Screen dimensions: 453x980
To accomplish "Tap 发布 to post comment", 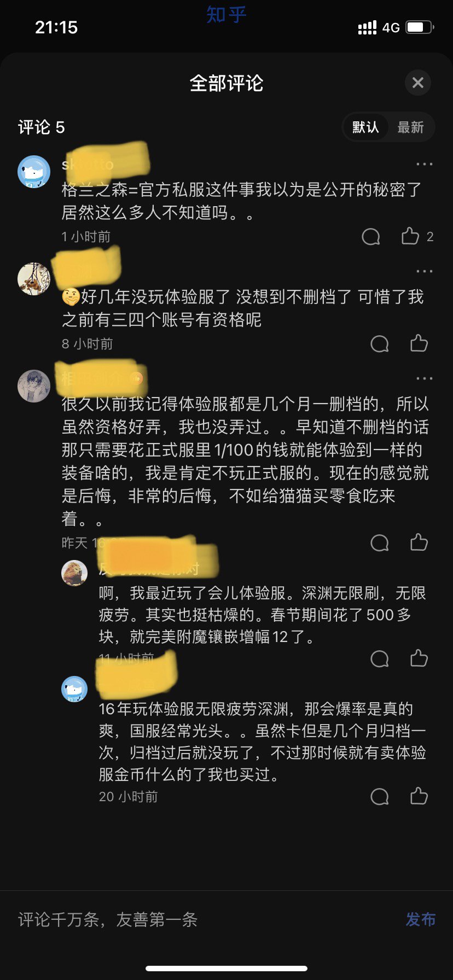I will click(421, 919).
